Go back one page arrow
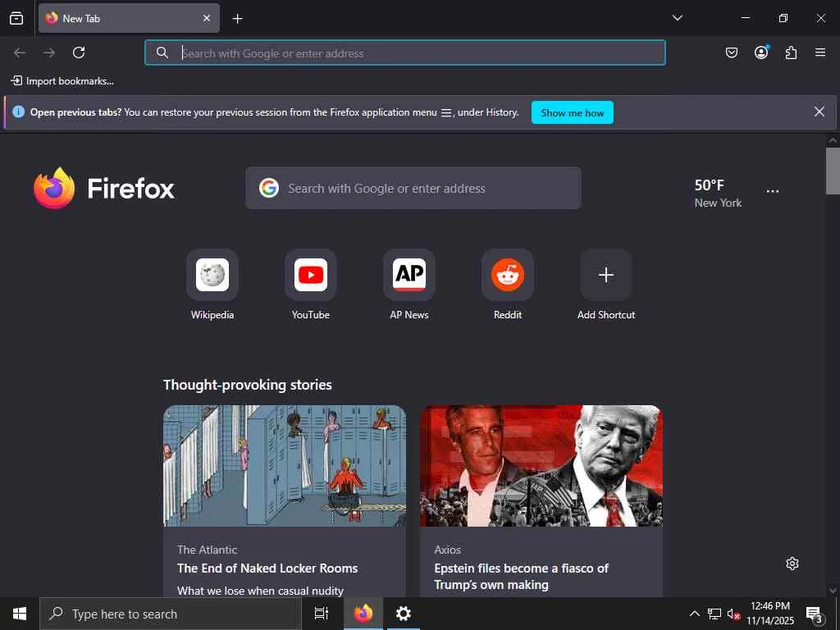This screenshot has height=630, width=840. 20,52
